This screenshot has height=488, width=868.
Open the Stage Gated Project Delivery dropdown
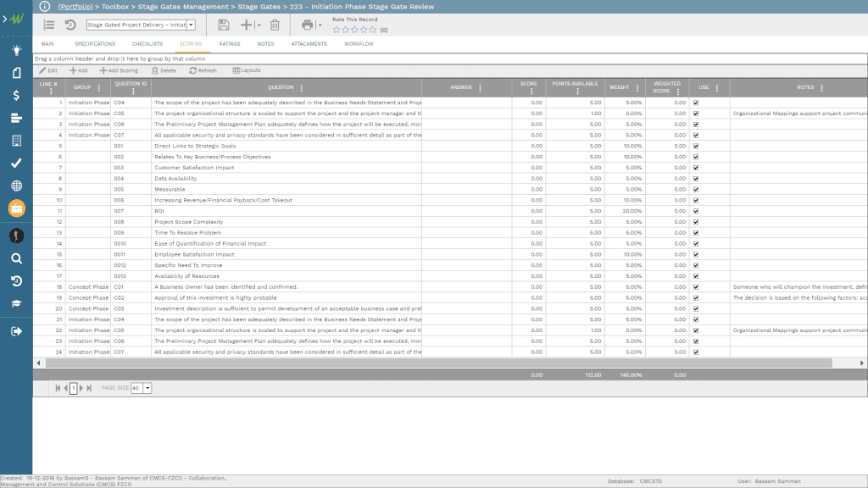click(x=190, y=25)
